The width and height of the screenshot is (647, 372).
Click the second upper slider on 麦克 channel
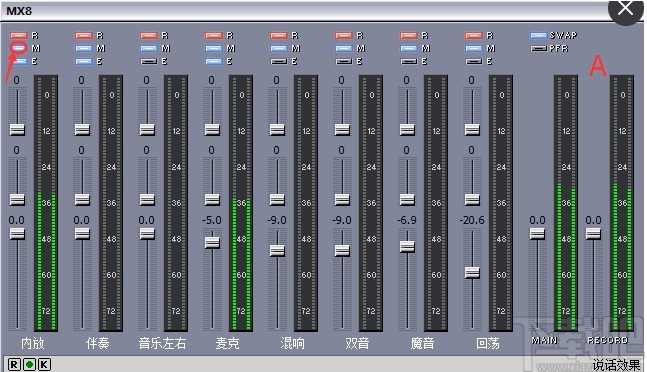pos(212,200)
